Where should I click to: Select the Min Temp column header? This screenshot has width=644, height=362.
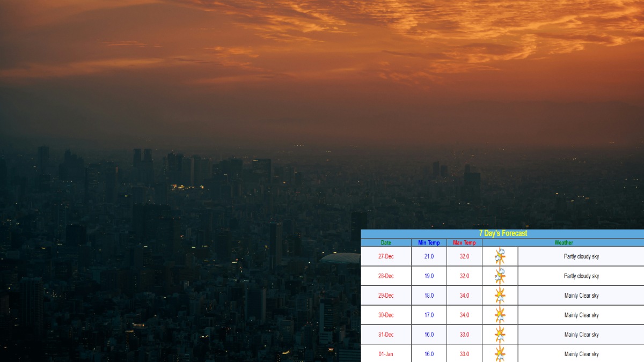(x=429, y=243)
